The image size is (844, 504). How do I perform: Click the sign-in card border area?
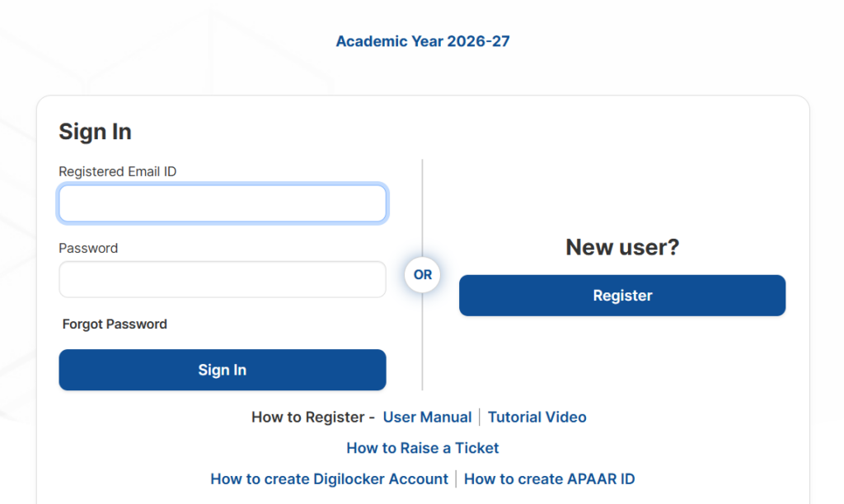[x=423, y=97]
